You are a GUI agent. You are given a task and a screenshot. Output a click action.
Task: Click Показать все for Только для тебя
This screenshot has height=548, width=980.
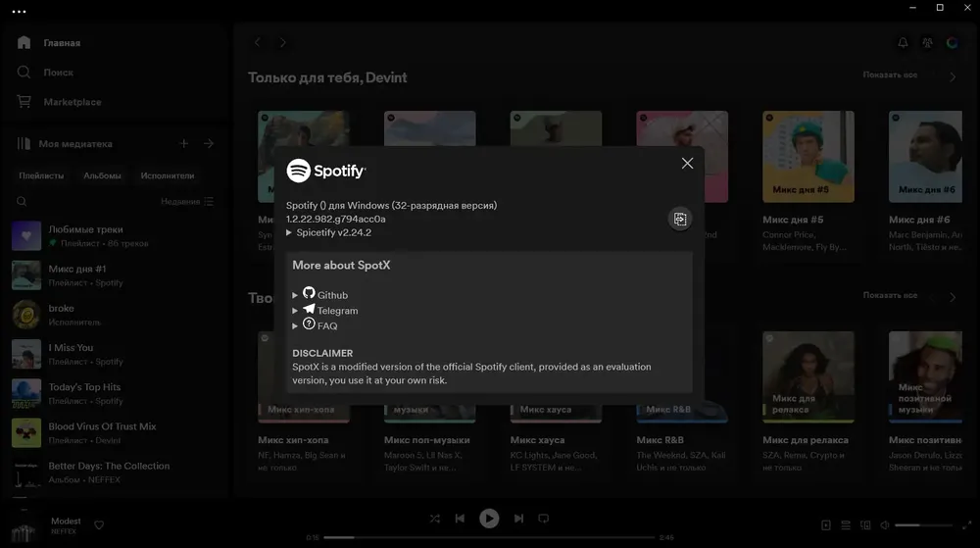[x=890, y=75]
